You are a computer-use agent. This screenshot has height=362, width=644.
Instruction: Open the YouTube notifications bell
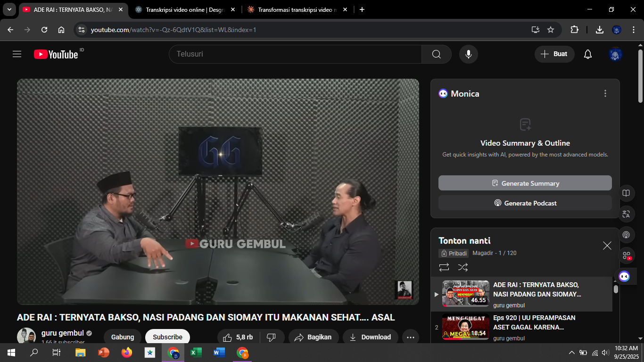(587, 54)
